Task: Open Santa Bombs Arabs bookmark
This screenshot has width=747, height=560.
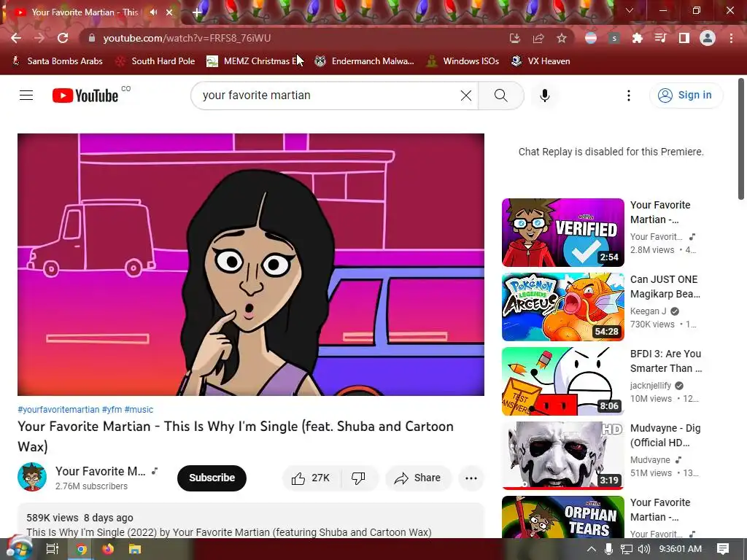Action: point(57,61)
